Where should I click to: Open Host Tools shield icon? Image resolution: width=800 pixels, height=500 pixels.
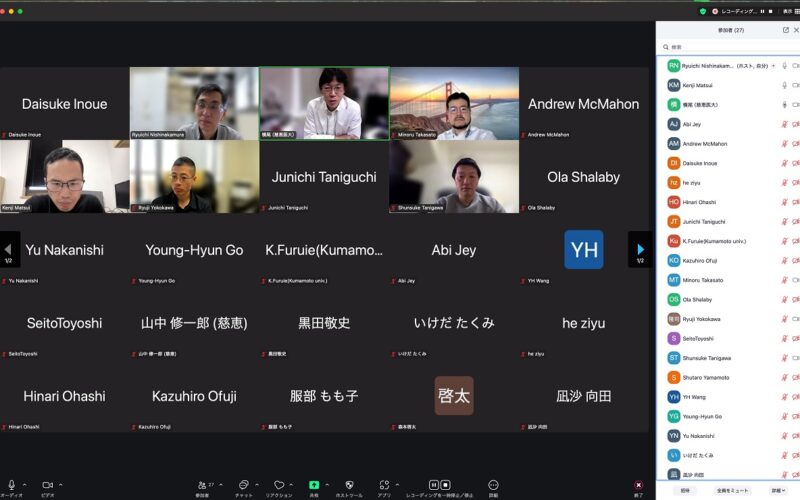click(x=349, y=485)
